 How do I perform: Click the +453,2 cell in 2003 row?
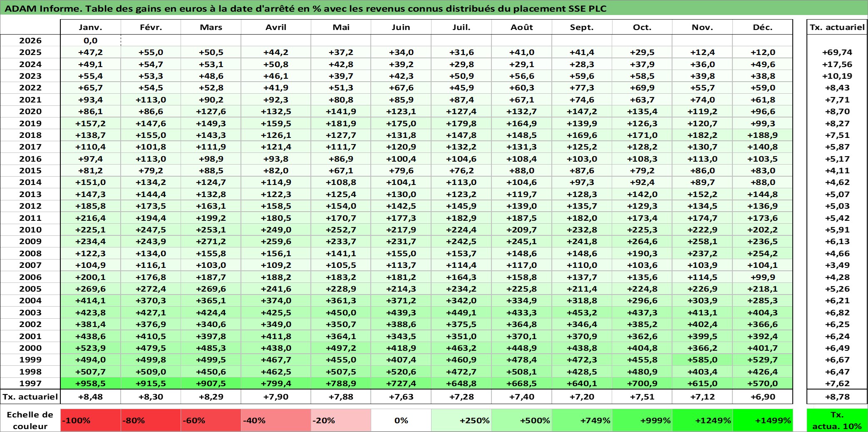click(x=582, y=312)
